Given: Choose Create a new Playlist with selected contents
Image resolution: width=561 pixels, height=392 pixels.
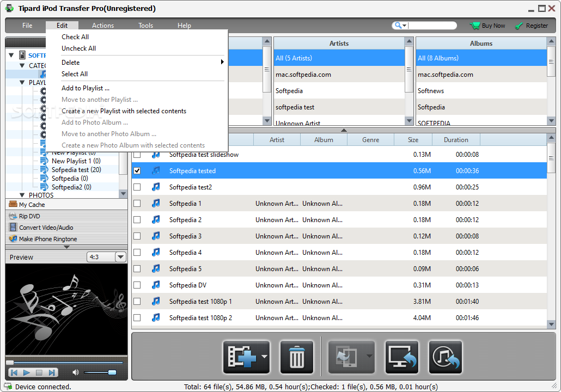Looking at the screenshot, I should tap(124, 111).
